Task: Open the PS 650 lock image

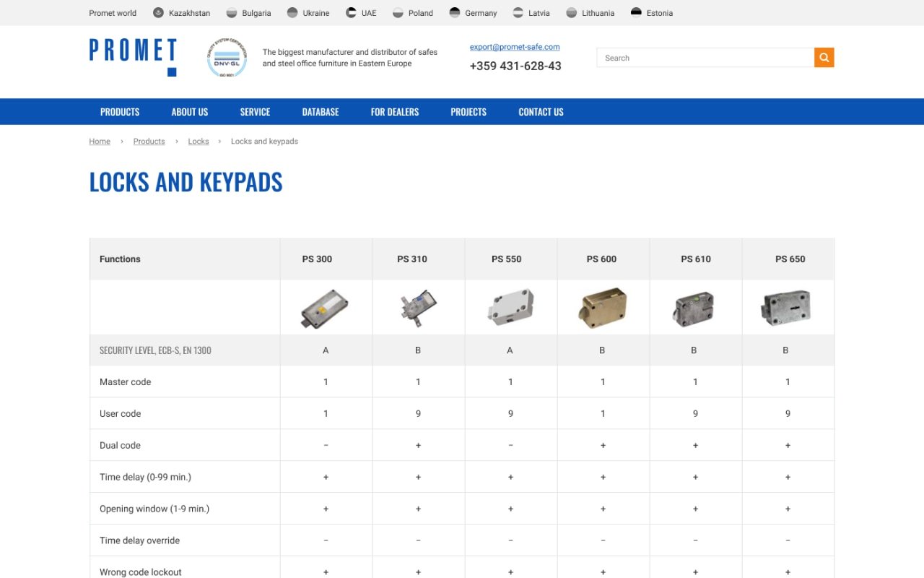Action: pyautogui.click(x=785, y=308)
